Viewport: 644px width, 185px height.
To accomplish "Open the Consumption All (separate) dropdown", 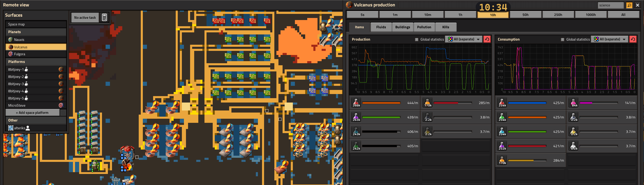I will [610, 39].
